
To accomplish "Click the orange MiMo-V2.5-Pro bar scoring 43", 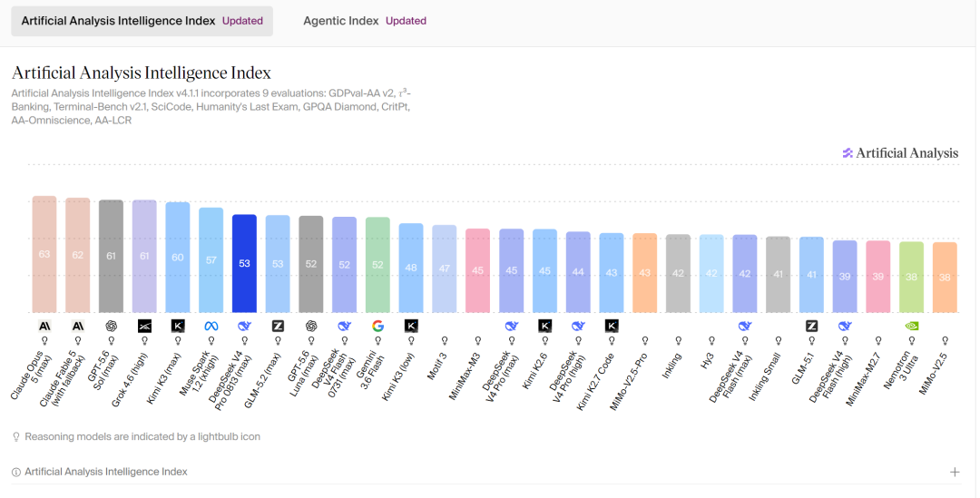I will [x=645, y=273].
